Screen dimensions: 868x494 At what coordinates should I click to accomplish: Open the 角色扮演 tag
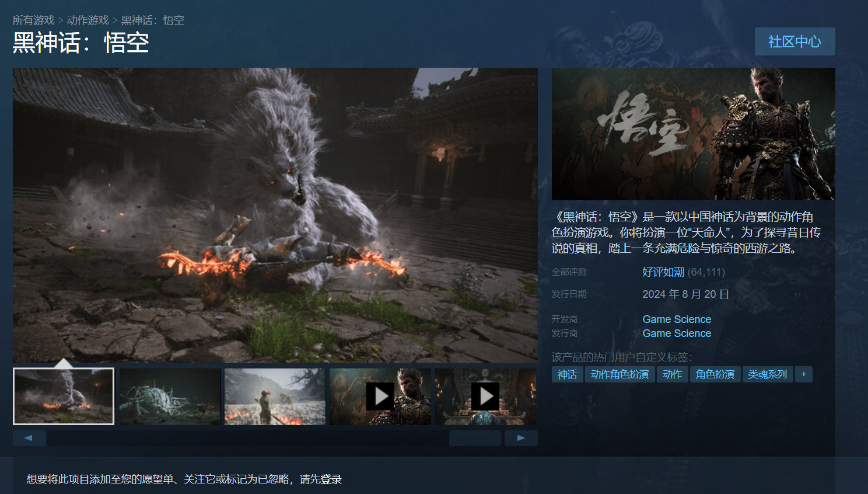(x=715, y=374)
